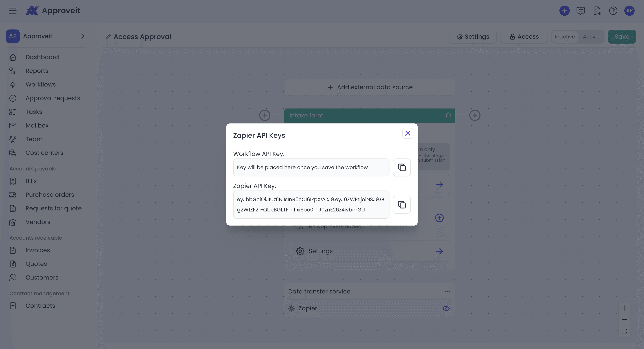
Task: Click the blue plus create button
Action: tap(564, 11)
